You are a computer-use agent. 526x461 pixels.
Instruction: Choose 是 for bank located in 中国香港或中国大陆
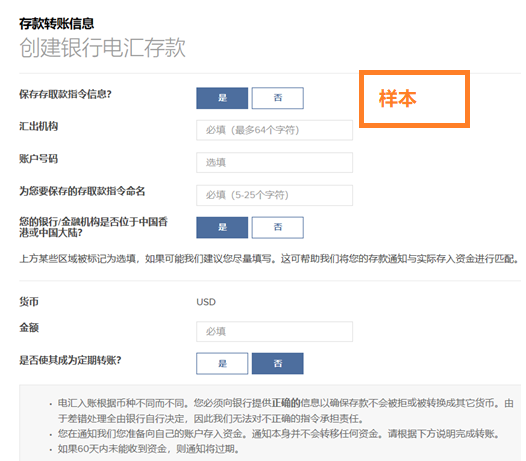tap(222, 227)
